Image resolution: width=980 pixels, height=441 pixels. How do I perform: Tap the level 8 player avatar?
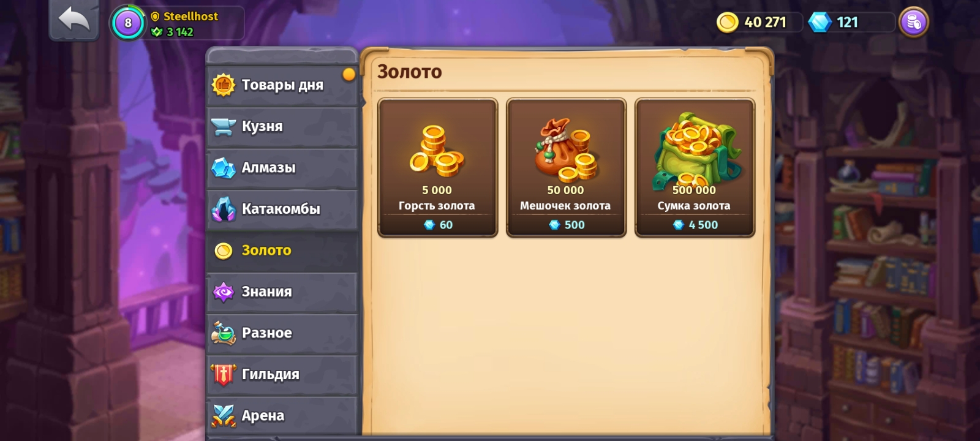[x=128, y=23]
